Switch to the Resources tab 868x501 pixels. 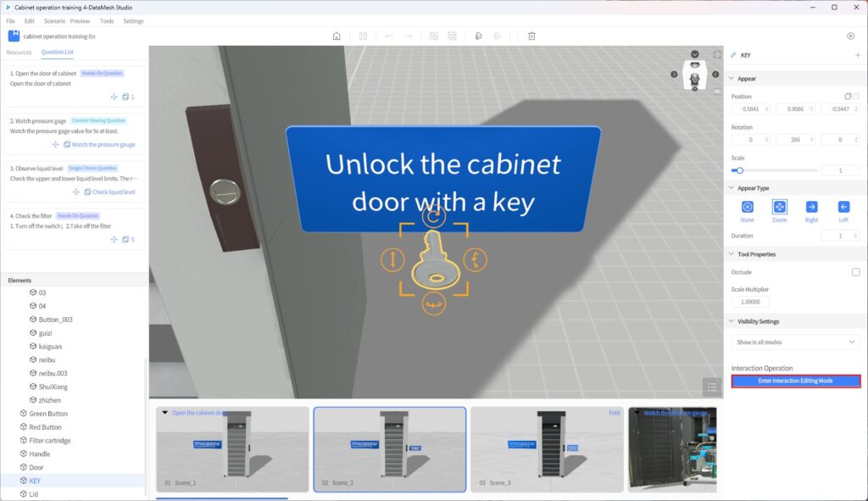(x=19, y=53)
